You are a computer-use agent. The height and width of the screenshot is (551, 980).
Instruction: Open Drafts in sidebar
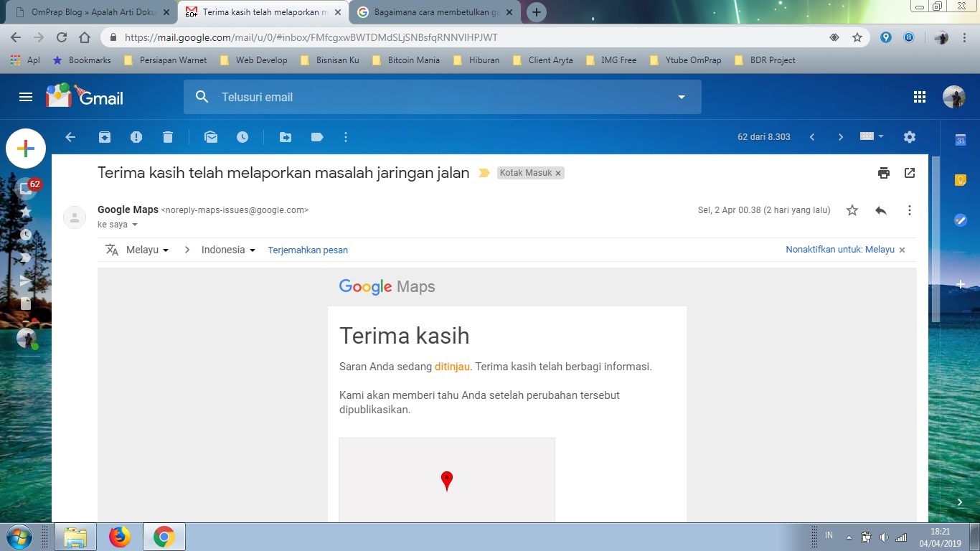click(x=26, y=303)
